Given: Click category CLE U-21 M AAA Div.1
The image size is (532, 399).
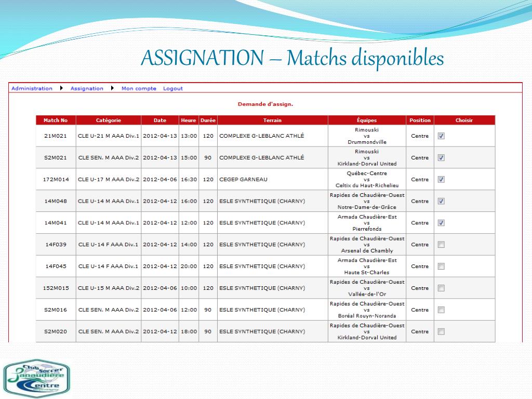Looking at the screenshot, I should pos(108,136).
